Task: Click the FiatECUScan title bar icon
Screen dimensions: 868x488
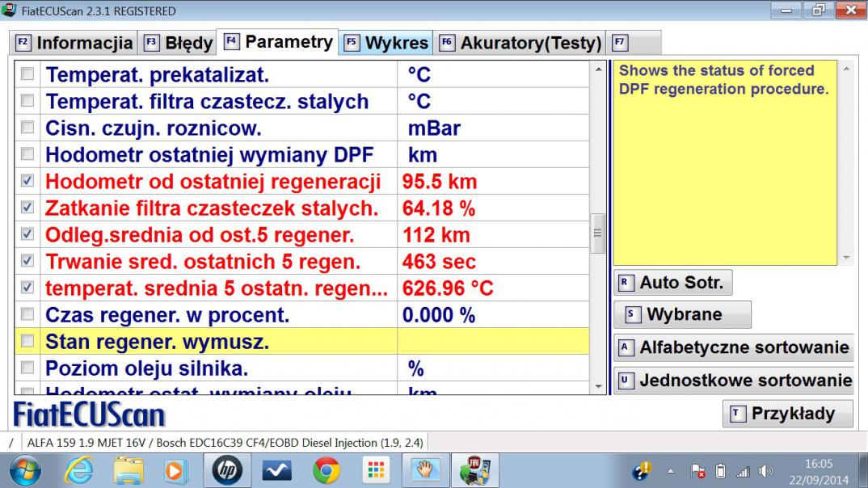Action: [x=9, y=10]
